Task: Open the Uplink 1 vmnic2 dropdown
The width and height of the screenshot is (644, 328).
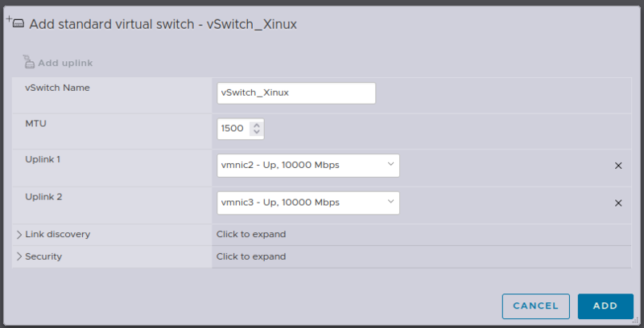Action: (308, 166)
